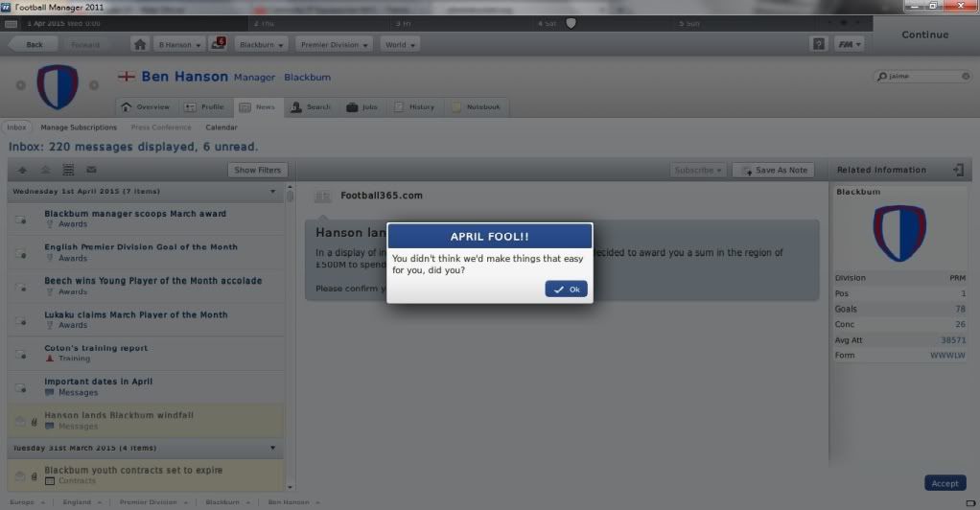Switch to the History tab

(415, 107)
